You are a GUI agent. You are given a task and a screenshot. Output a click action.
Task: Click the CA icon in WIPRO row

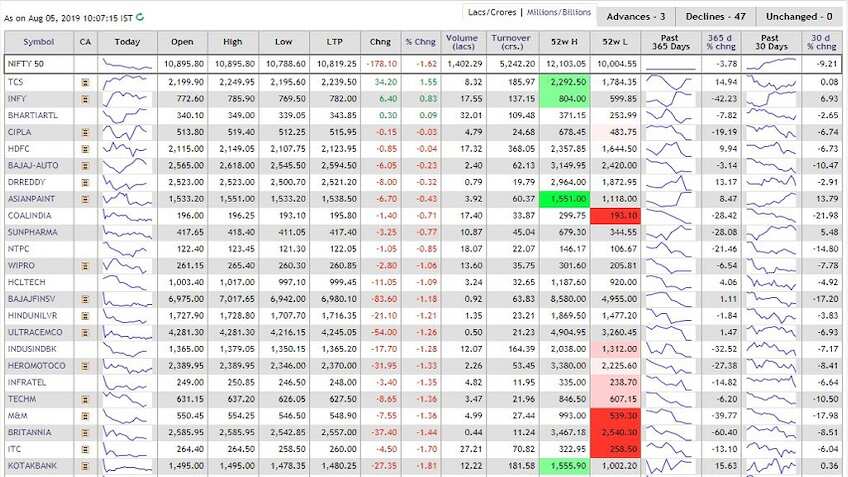[x=85, y=266]
